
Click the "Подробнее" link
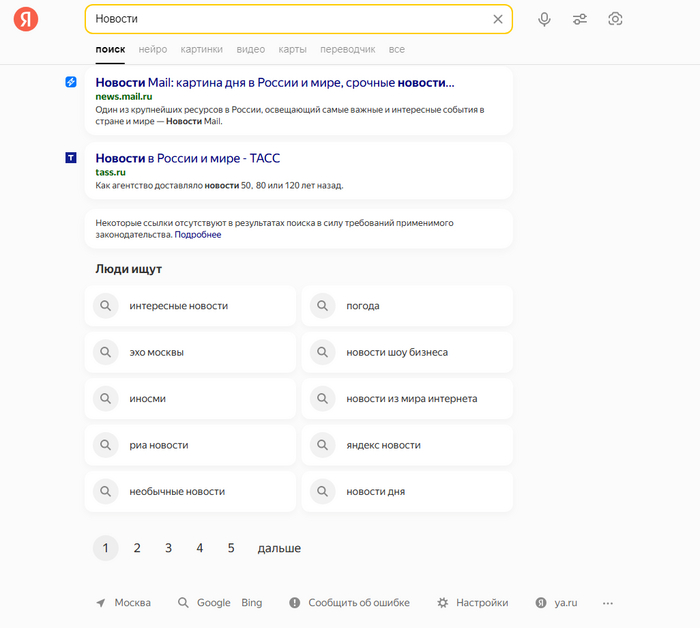(198, 235)
